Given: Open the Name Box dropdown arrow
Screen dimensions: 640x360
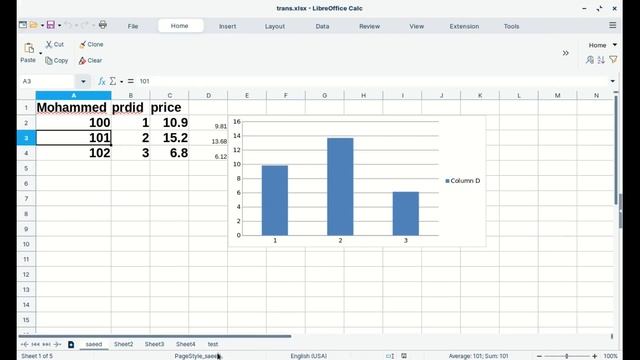Looking at the screenshot, I should coord(83,81).
